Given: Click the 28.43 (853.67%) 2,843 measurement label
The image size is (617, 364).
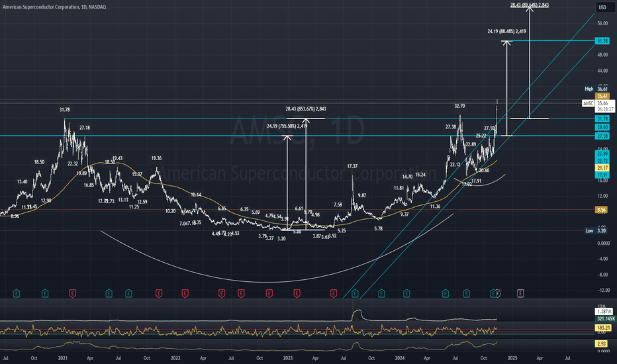Looking at the screenshot, I should [x=306, y=109].
